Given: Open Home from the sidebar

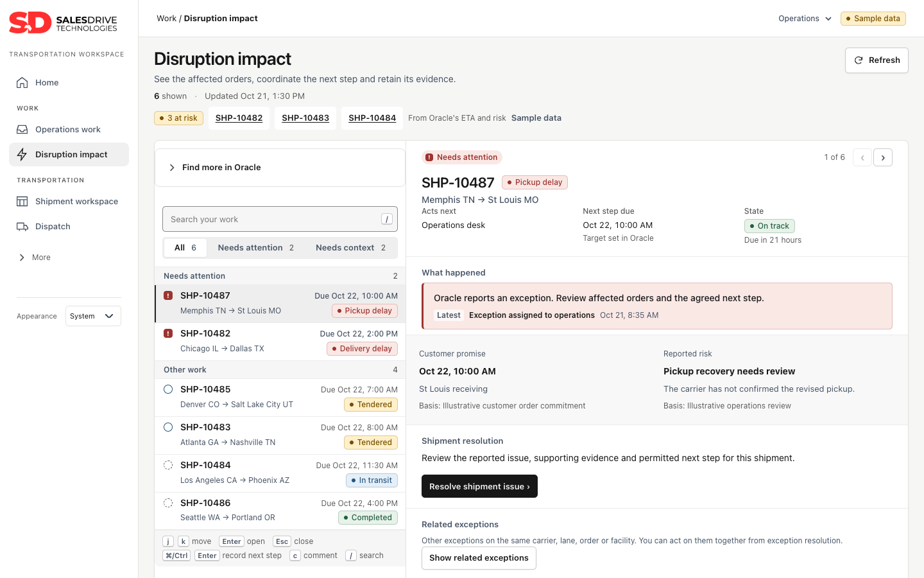Looking at the screenshot, I should tap(69, 82).
